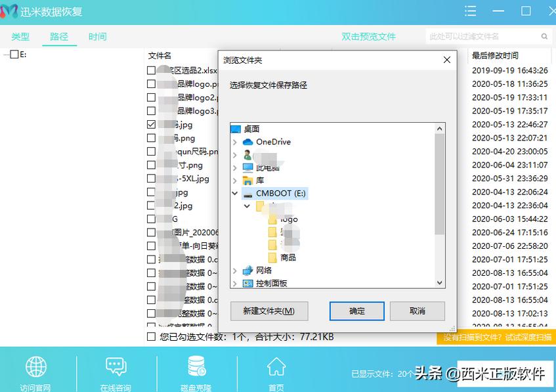
Task: Switch to the 时间 tab
Action: (x=97, y=37)
